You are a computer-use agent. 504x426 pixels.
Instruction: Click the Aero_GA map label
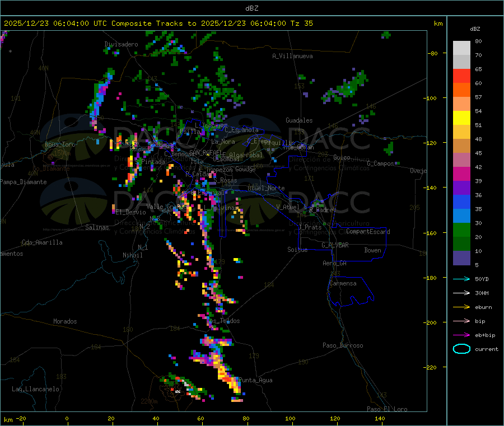tap(335, 263)
